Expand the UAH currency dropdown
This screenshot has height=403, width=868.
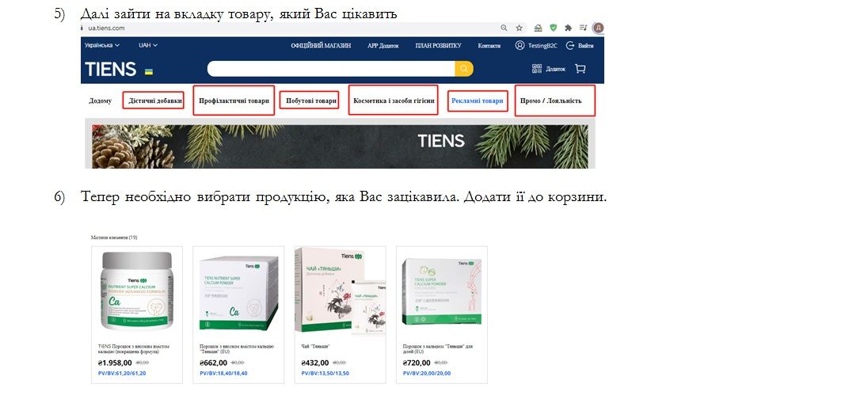pyautogui.click(x=148, y=45)
